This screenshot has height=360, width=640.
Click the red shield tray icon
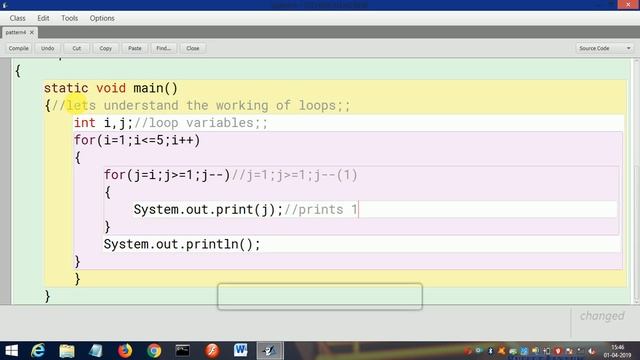pyautogui.click(x=558, y=351)
